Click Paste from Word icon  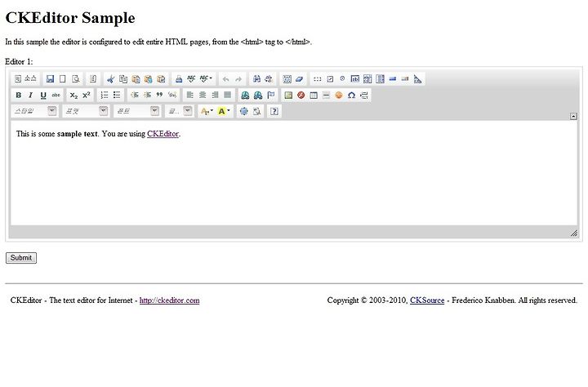tap(161, 78)
